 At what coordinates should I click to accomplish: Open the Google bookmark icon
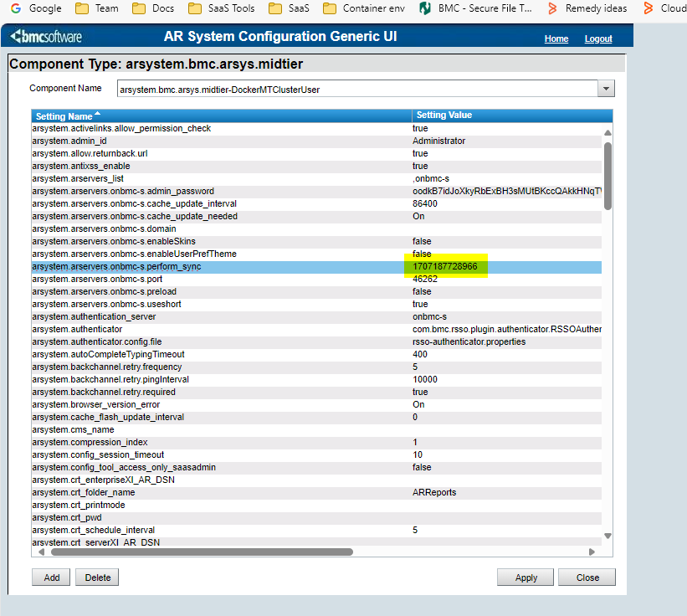16,8
